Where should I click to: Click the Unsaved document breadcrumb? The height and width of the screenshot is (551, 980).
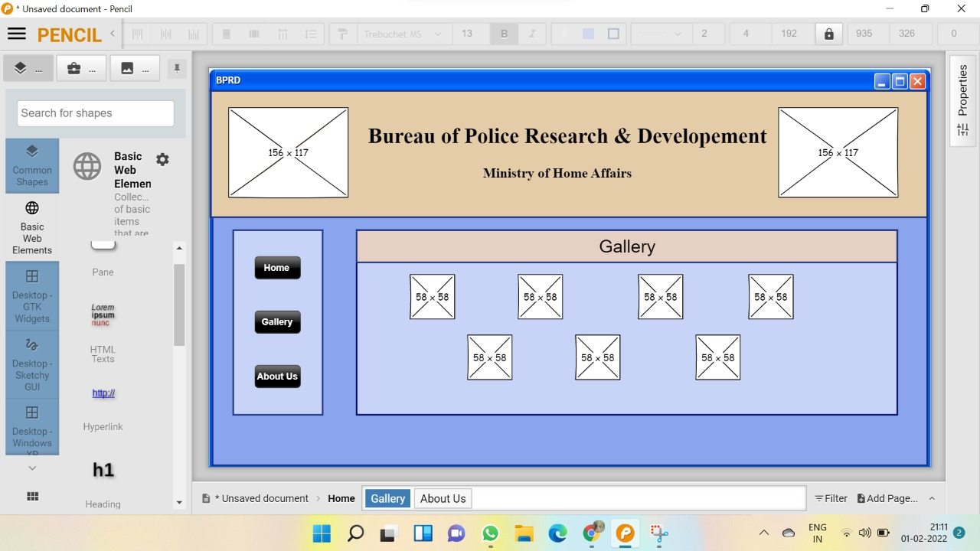point(256,498)
